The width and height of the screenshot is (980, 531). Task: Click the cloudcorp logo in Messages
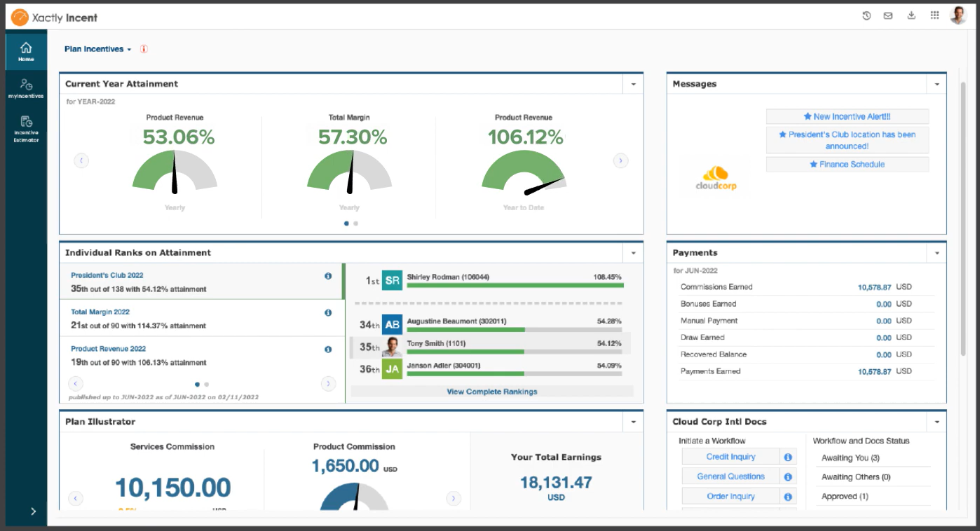[x=716, y=178]
